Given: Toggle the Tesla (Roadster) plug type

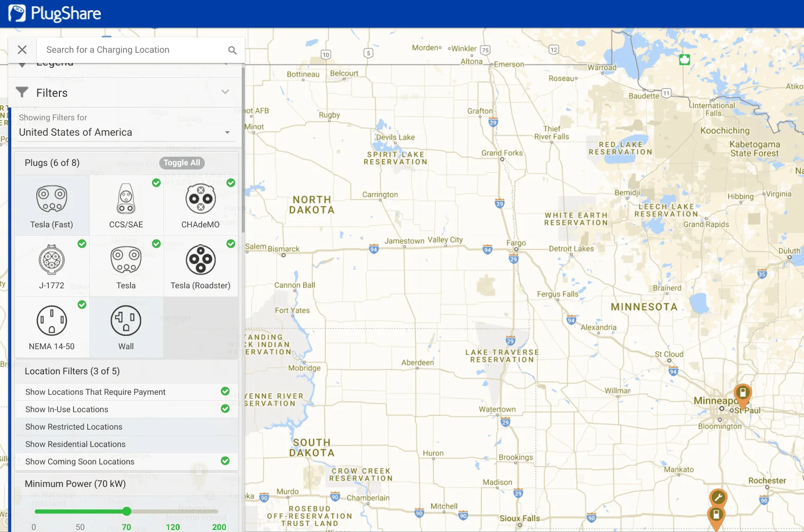Looking at the screenshot, I should coord(201,267).
